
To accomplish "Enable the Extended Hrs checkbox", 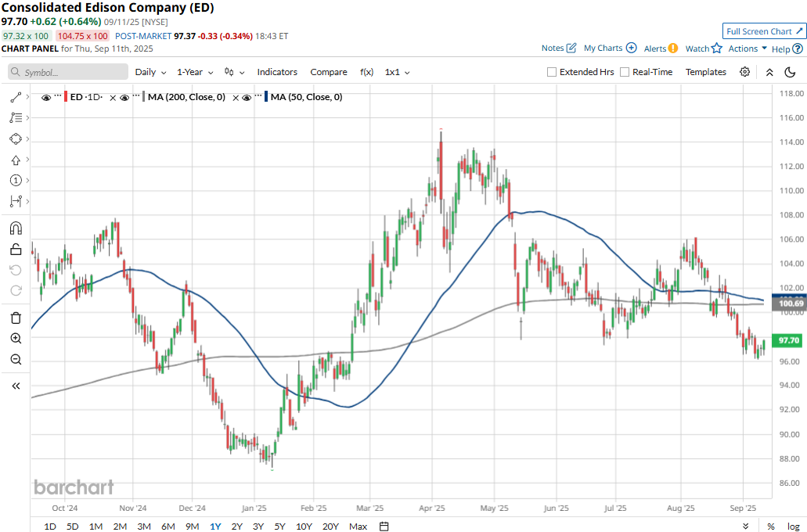I will pyautogui.click(x=552, y=72).
